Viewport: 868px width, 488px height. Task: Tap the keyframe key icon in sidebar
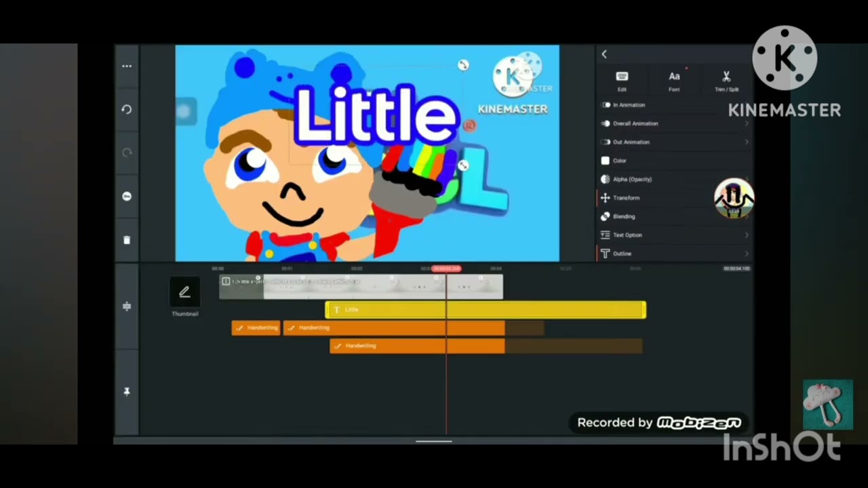point(127,196)
